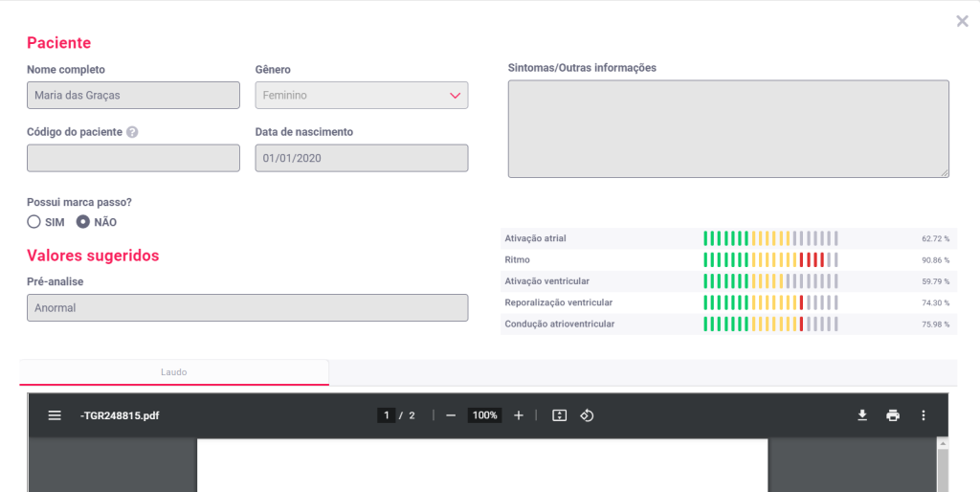This screenshot has width=980, height=492.
Task: Click the Nome completo field
Action: coord(133,96)
